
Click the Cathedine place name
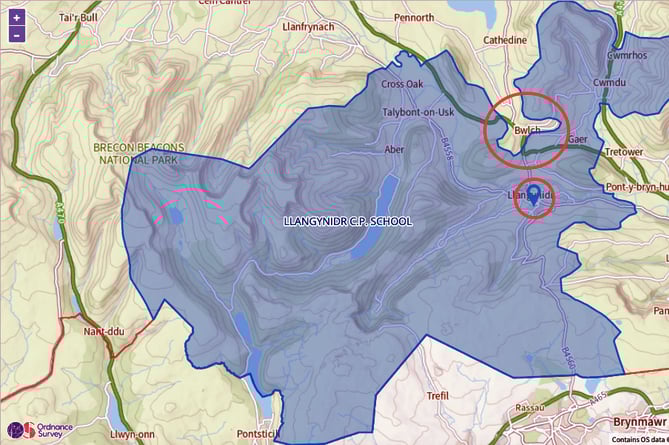tap(505, 40)
